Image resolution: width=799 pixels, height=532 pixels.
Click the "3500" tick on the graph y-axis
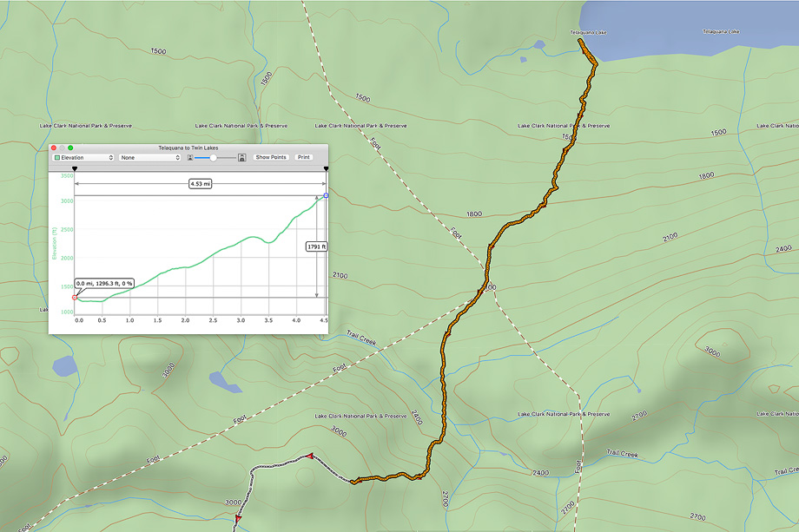(67, 176)
